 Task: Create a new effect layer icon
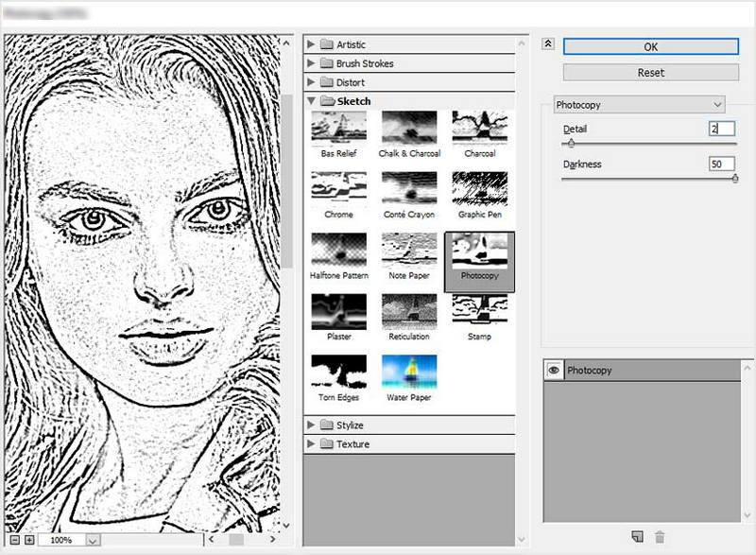tap(637, 537)
